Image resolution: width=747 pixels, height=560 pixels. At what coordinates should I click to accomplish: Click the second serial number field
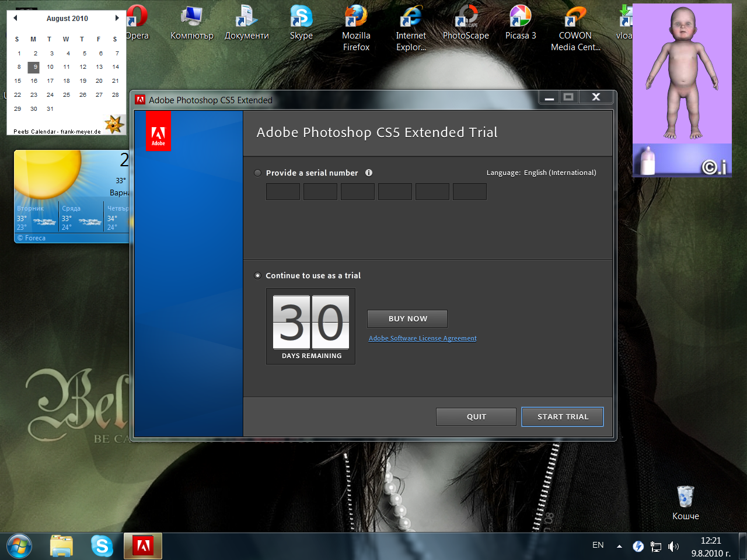pos(320,192)
